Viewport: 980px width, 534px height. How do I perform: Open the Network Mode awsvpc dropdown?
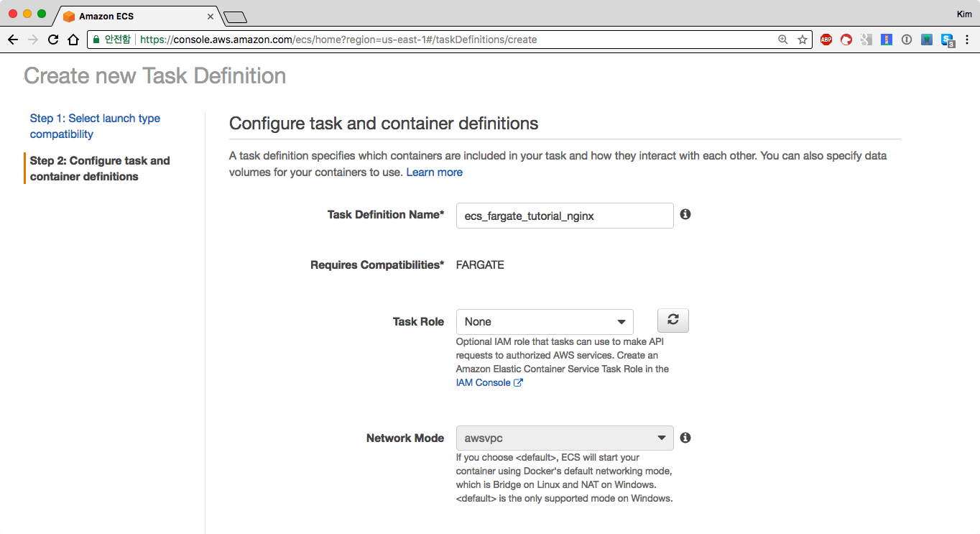pyautogui.click(x=564, y=438)
